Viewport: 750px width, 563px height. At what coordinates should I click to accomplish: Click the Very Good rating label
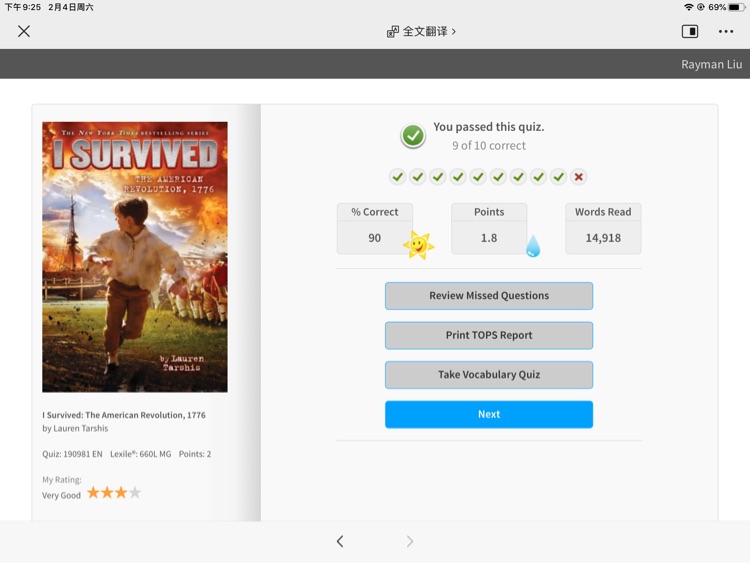(61, 496)
